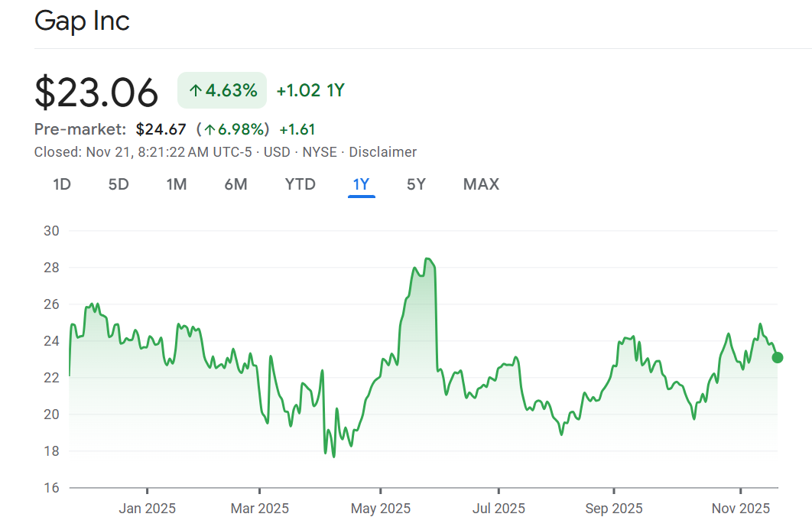Click the green endpoint dot on chart
The width and height of the screenshot is (812, 530).
pyautogui.click(x=777, y=357)
